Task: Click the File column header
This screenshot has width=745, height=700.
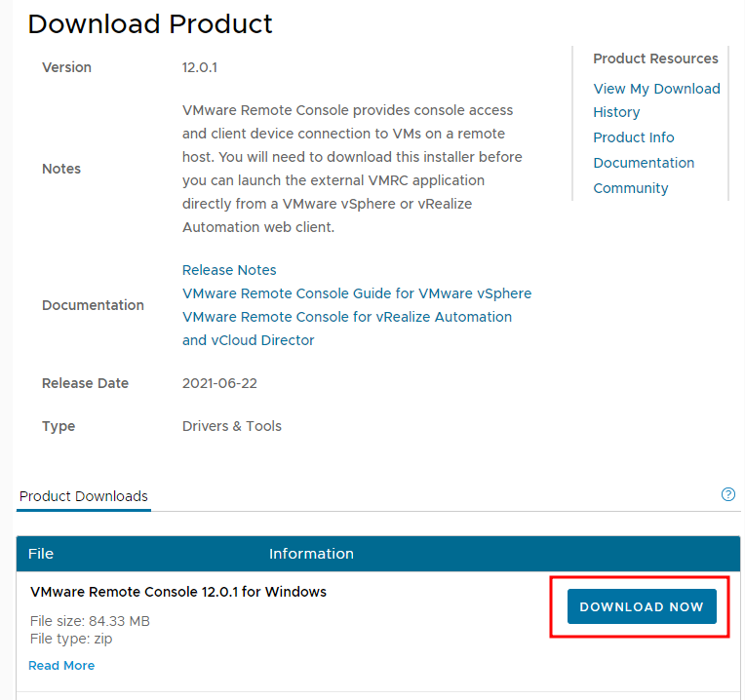Action: coord(41,554)
